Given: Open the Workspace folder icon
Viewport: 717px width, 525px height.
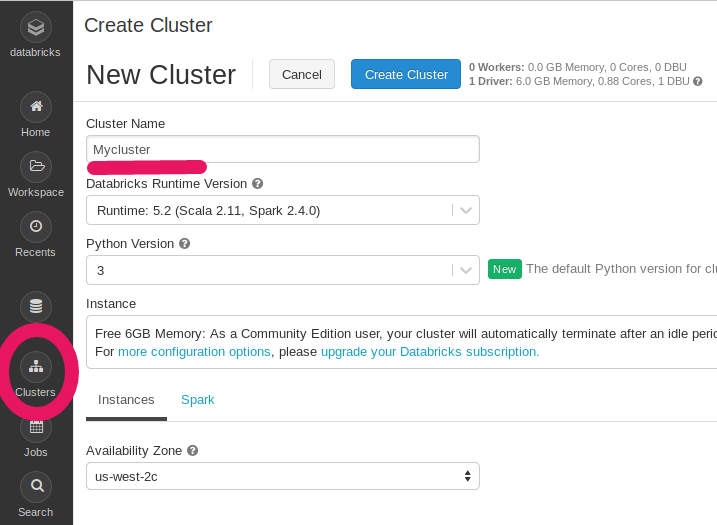Looking at the screenshot, I should point(36,167).
